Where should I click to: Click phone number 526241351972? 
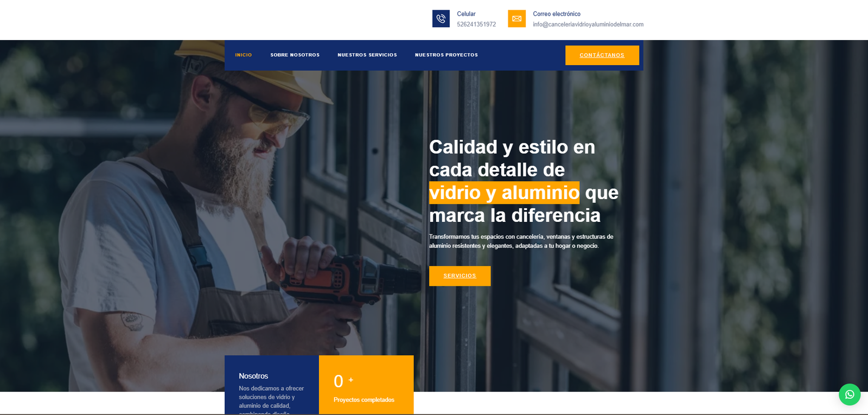[476, 24]
